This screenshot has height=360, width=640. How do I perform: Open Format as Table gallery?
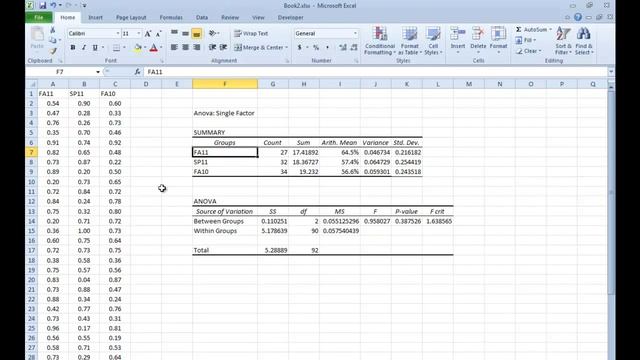coord(409,41)
